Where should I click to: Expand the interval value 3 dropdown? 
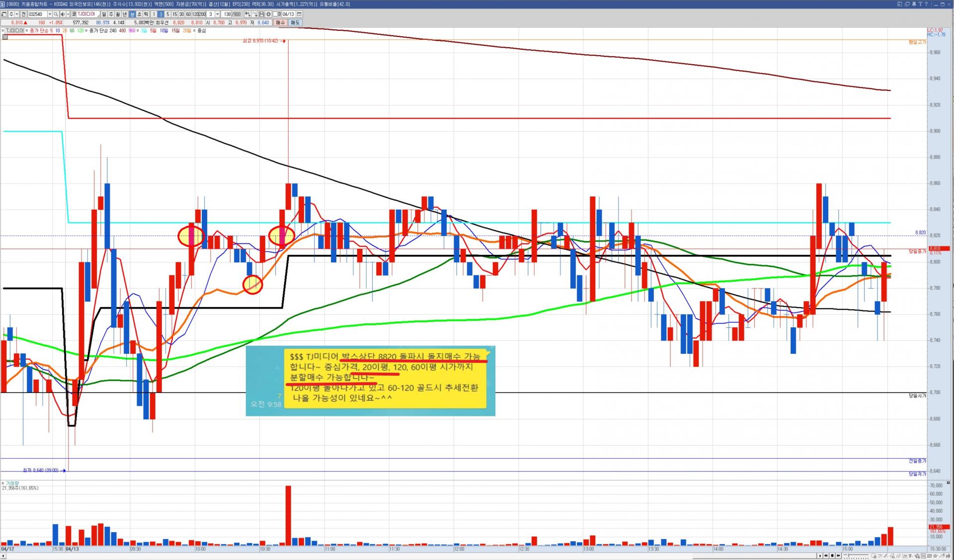217,14
